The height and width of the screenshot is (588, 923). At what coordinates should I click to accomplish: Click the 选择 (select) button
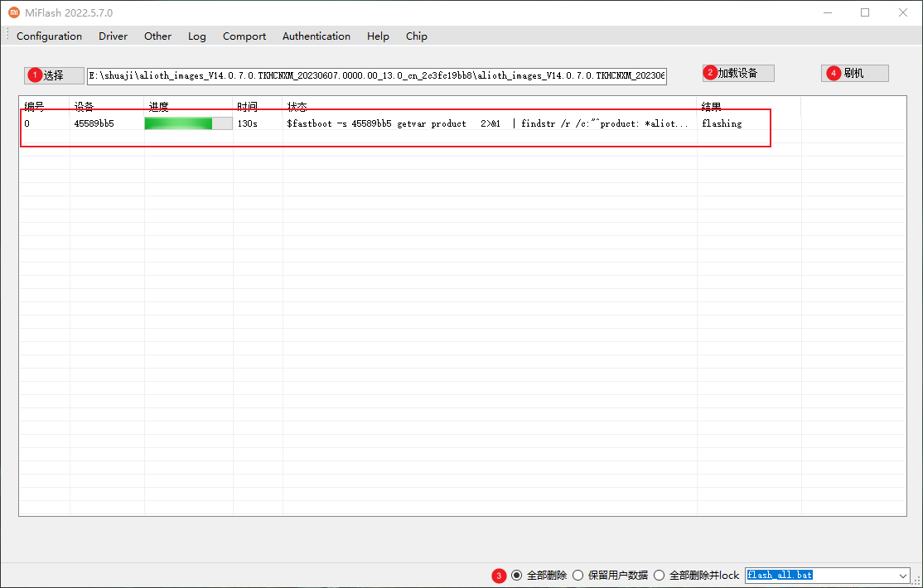(54, 75)
